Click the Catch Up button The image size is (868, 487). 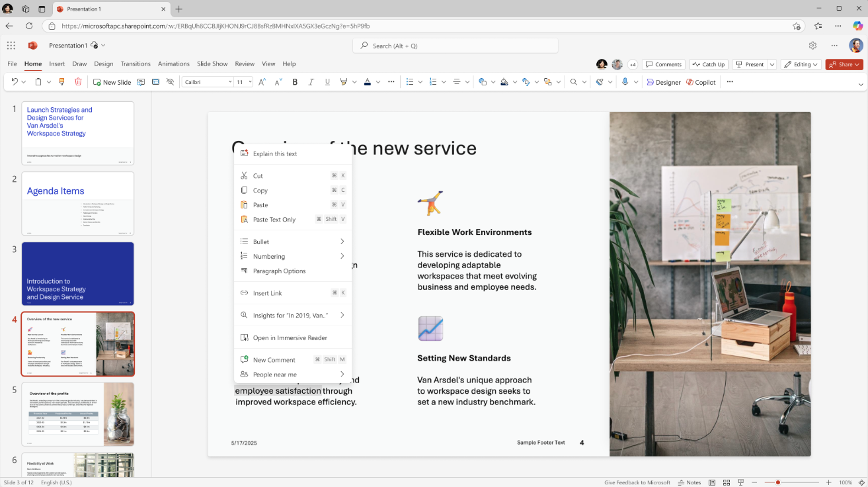click(709, 64)
